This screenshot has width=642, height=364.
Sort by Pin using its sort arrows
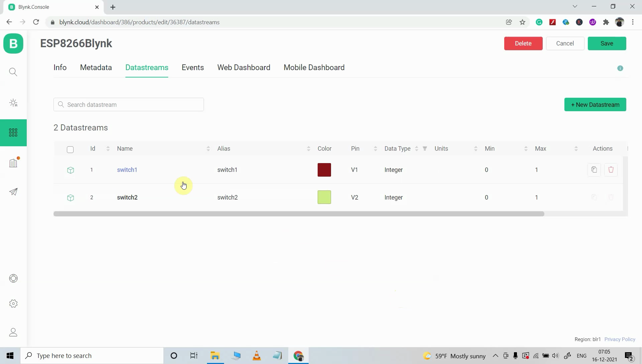(375, 149)
